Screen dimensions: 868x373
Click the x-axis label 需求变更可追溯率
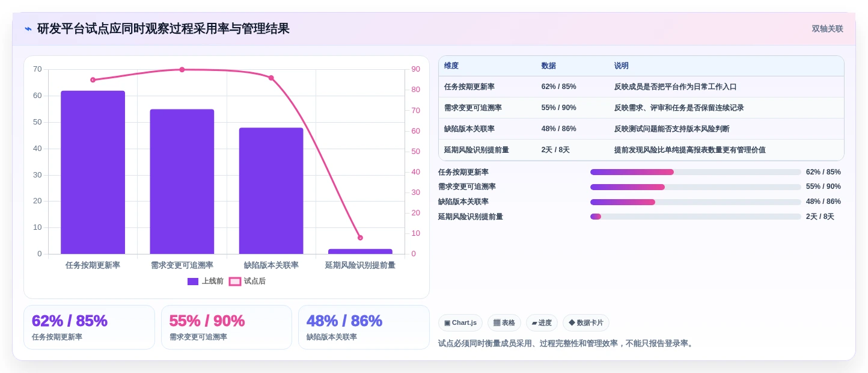tap(182, 265)
